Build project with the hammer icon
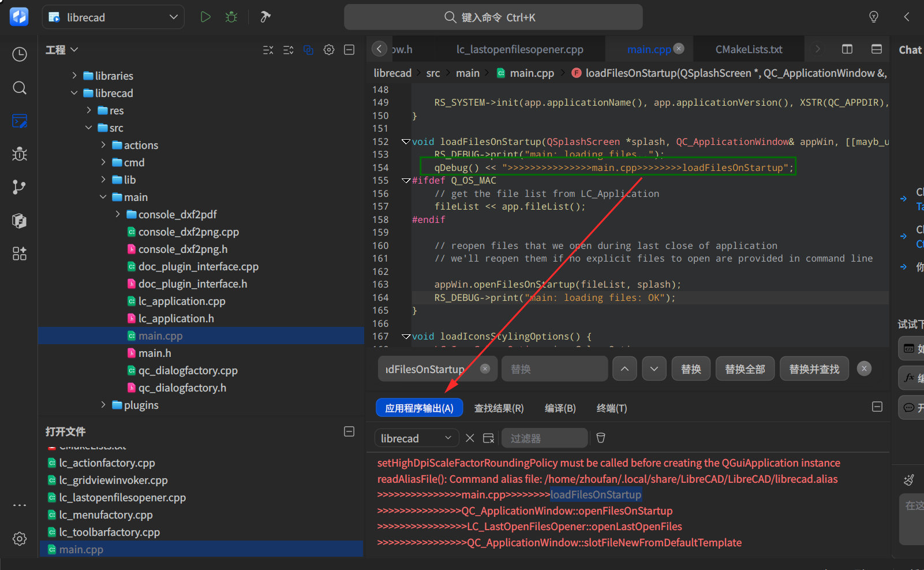924x570 pixels. pos(265,17)
